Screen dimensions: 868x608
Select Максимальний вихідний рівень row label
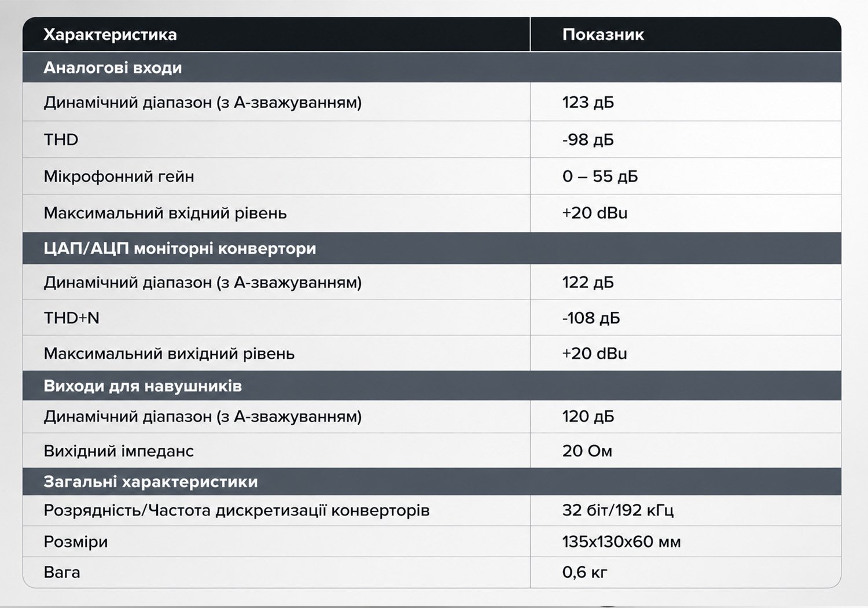click(169, 353)
